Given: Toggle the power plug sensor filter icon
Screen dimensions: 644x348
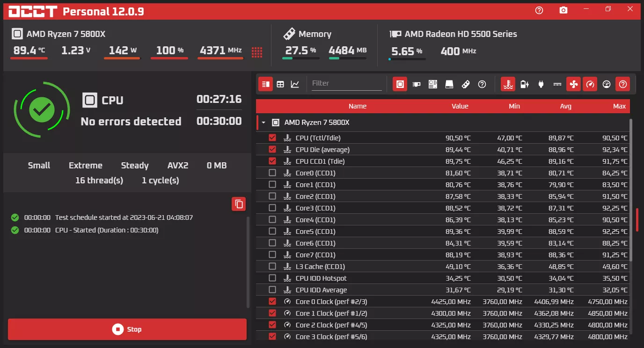Looking at the screenshot, I should pos(541,84).
